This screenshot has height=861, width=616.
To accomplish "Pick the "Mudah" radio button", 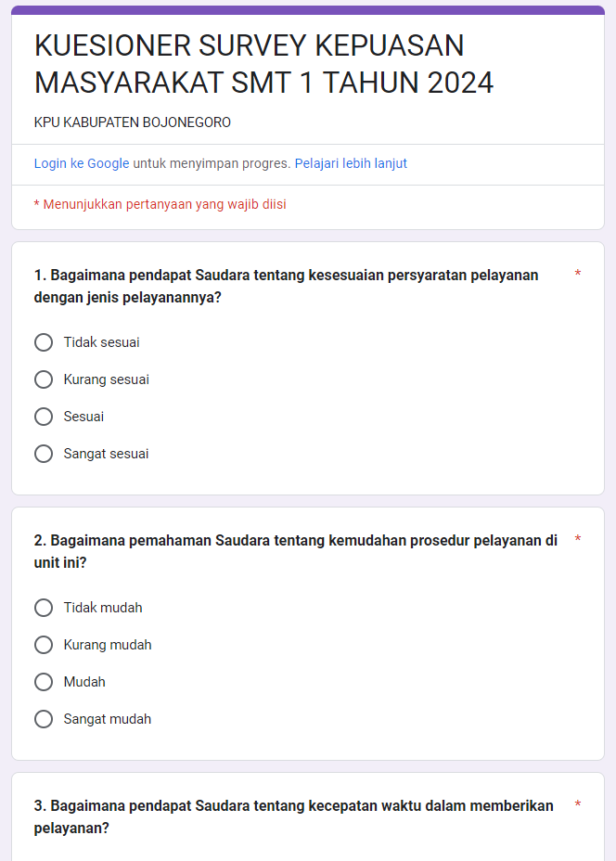I will [44, 682].
